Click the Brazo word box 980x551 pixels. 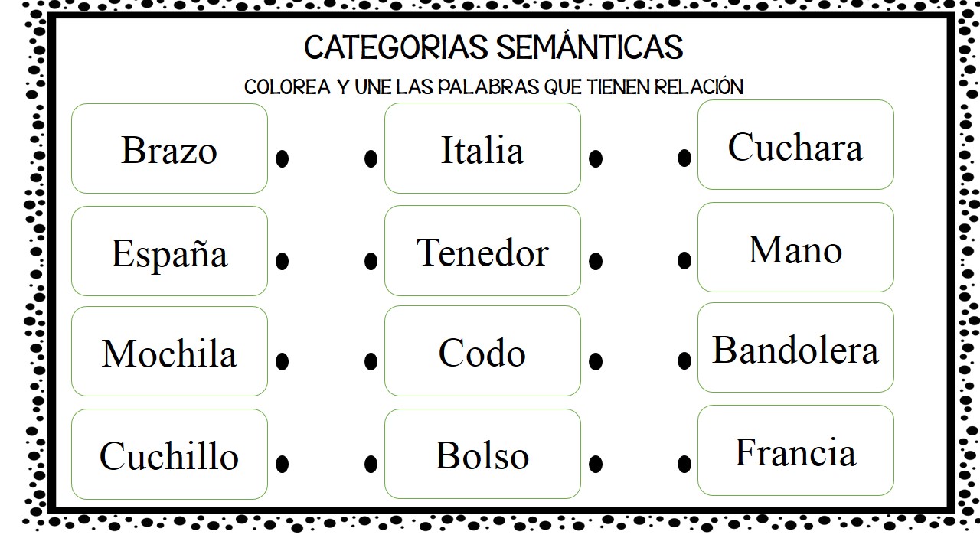169,148
